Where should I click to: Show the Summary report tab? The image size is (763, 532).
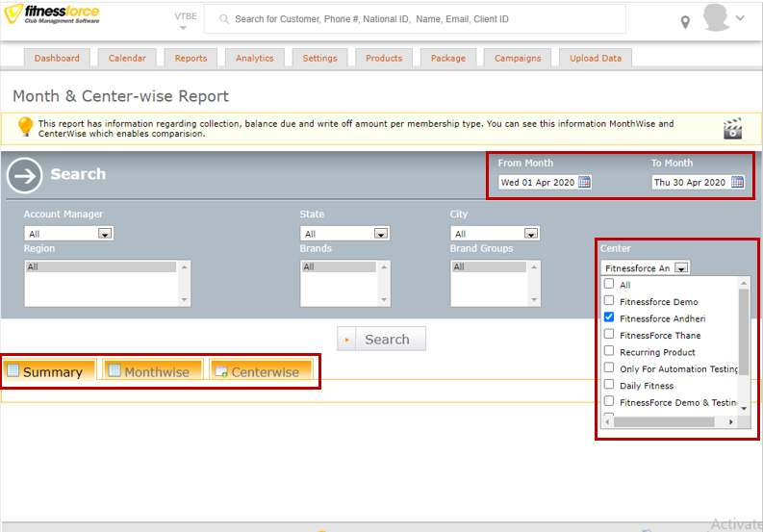(x=49, y=371)
